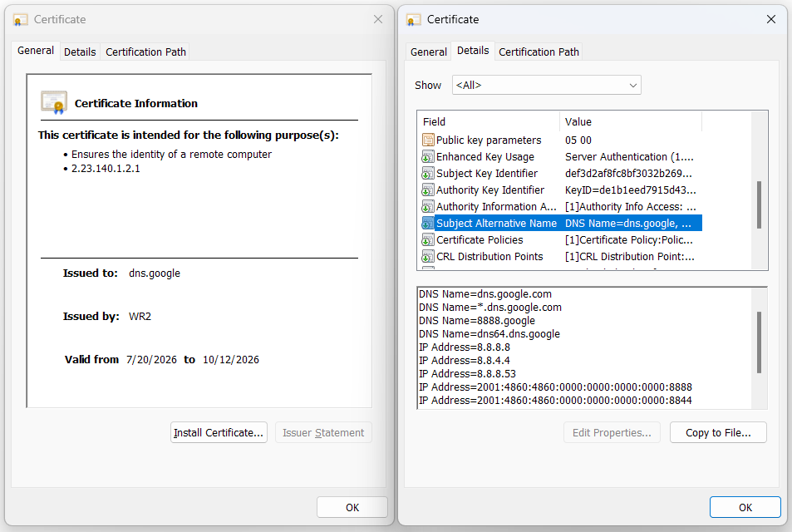Select the Subject Key Identifier row
792x532 pixels.
(561, 173)
